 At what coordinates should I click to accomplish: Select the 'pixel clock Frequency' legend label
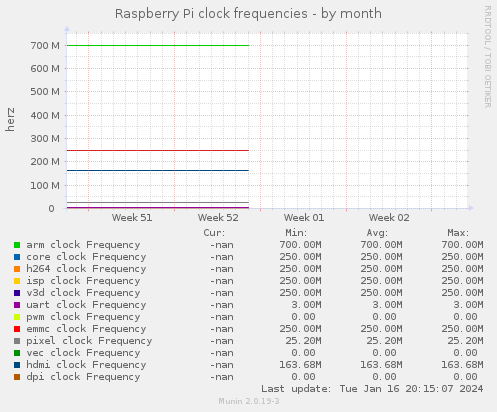pyautogui.click(x=89, y=341)
